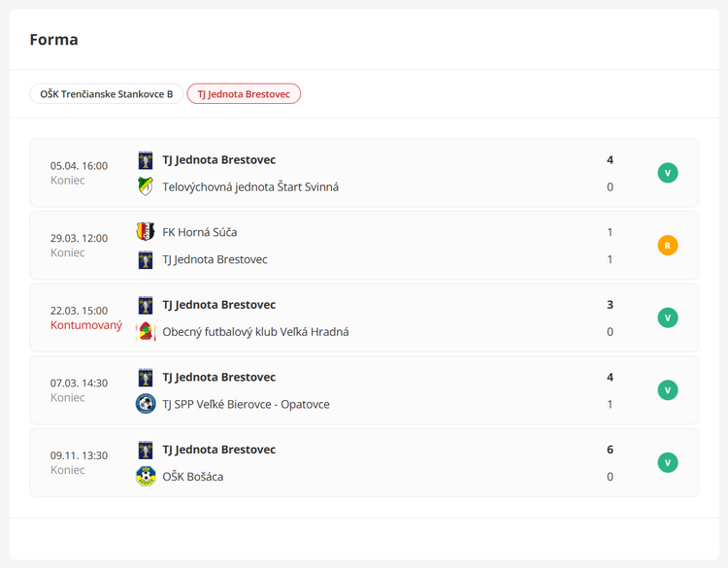This screenshot has width=728, height=568.
Task: Open OŠK Bošáca team
Action: click(x=193, y=477)
